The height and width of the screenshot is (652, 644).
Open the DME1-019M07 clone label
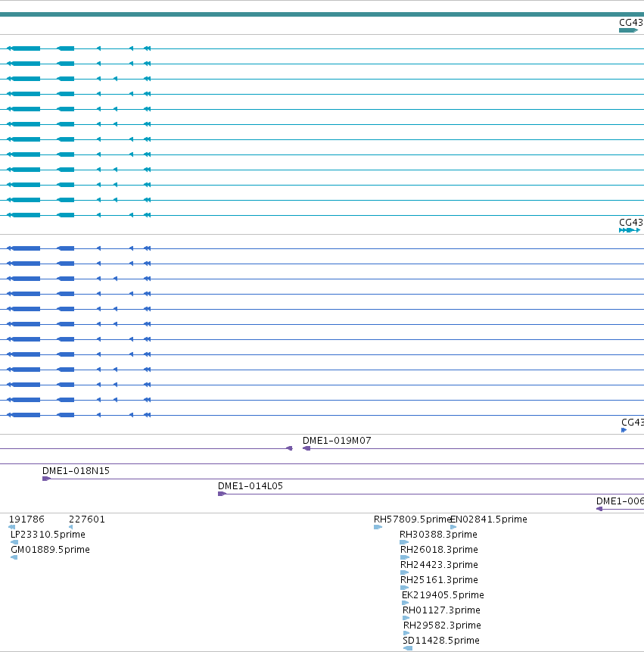tap(337, 441)
